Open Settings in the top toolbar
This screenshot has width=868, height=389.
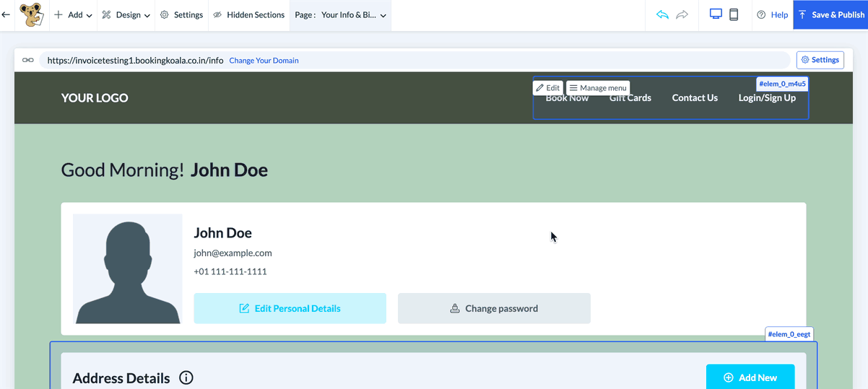point(181,14)
